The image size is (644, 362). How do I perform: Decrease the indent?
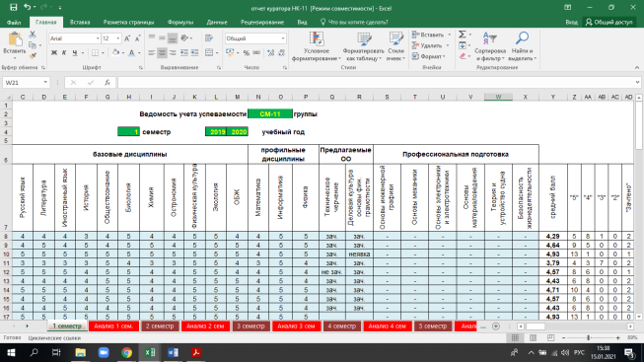click(x=184, y=52)
